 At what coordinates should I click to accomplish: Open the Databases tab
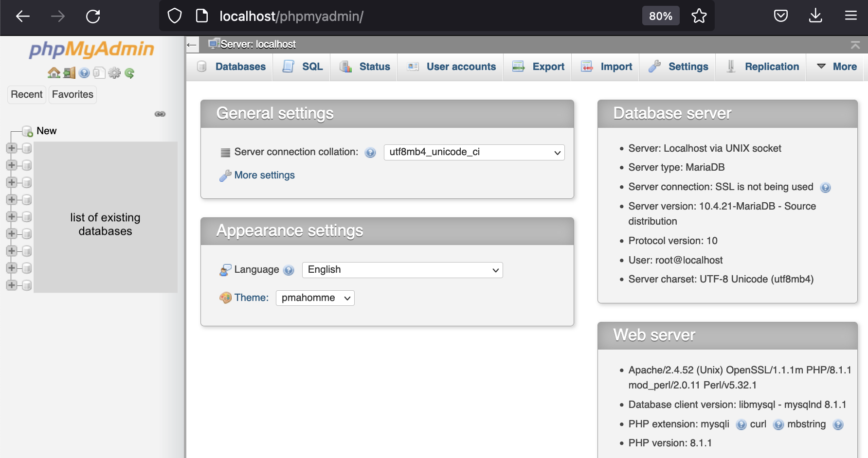(x=231, y=67)
